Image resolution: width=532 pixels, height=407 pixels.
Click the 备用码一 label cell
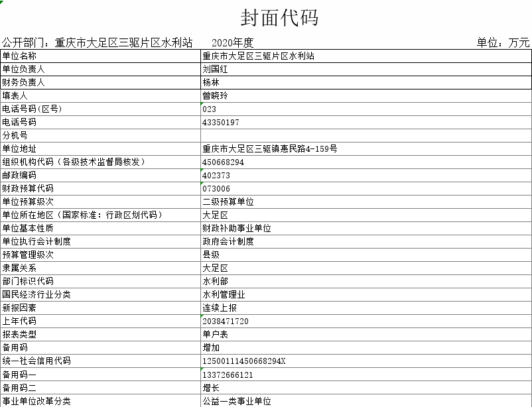[x=101, y=374]
